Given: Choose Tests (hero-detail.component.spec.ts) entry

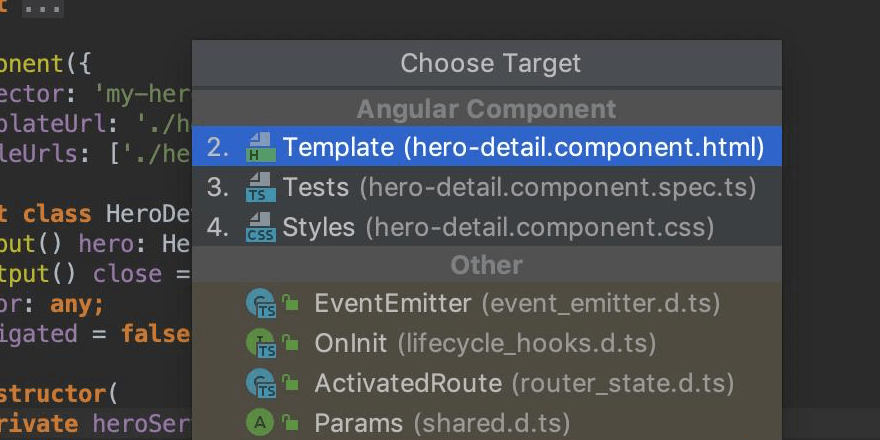Looking at the screenshot, I should pos(518,188).
